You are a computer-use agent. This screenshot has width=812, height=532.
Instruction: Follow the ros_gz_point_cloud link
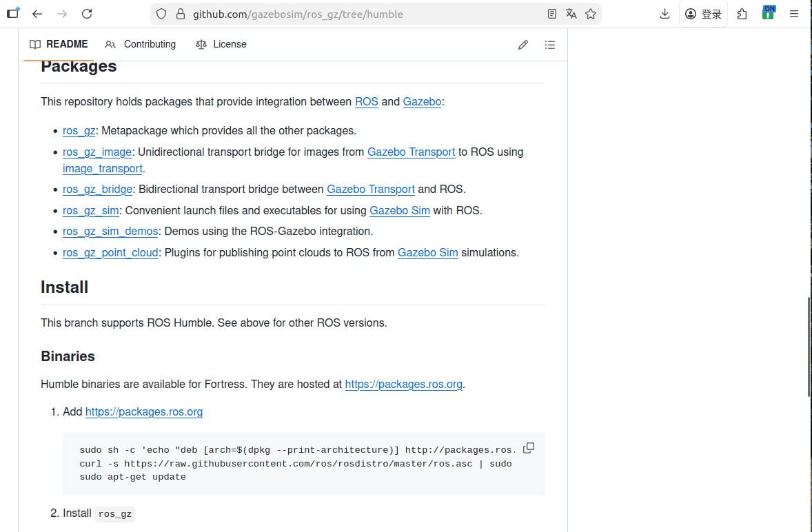[110, 253]
